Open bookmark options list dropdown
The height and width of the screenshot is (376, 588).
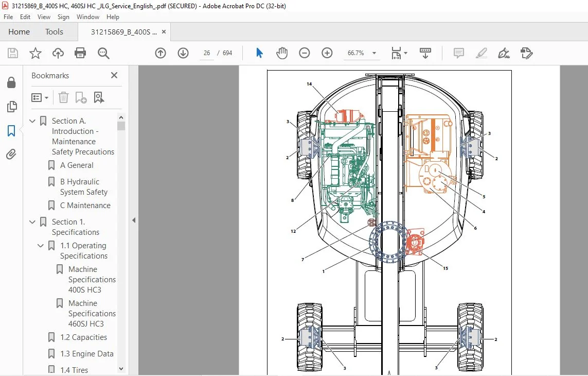tap(40, 98)
